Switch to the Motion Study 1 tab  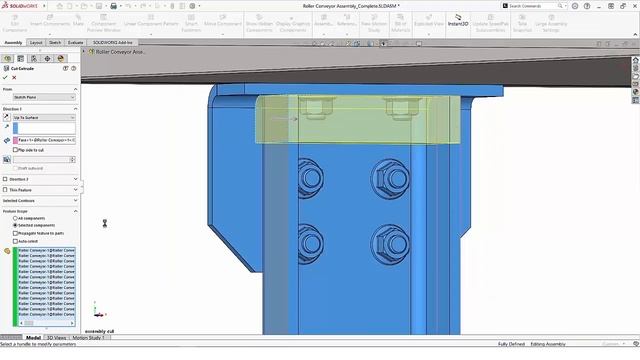88,338
